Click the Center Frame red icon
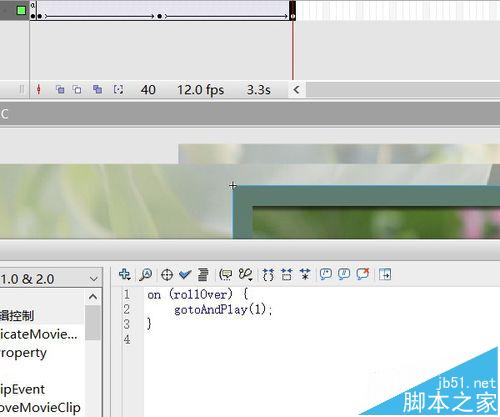This screenshot has height=417, width=500. click(39, 89)
